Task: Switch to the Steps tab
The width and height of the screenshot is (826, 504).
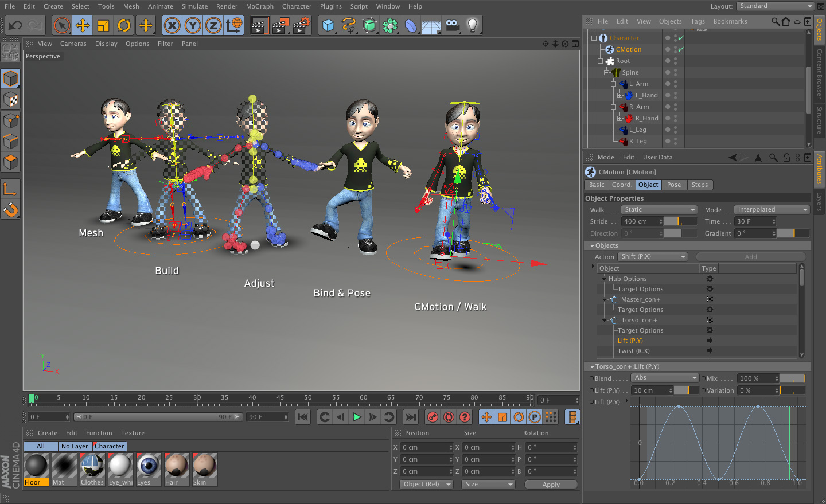Action: tap(699, 185)
